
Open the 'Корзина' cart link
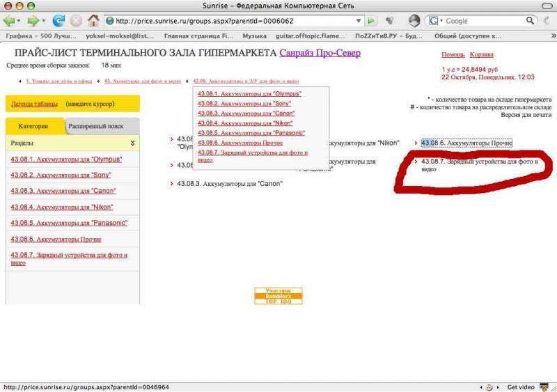coord(481,54)
